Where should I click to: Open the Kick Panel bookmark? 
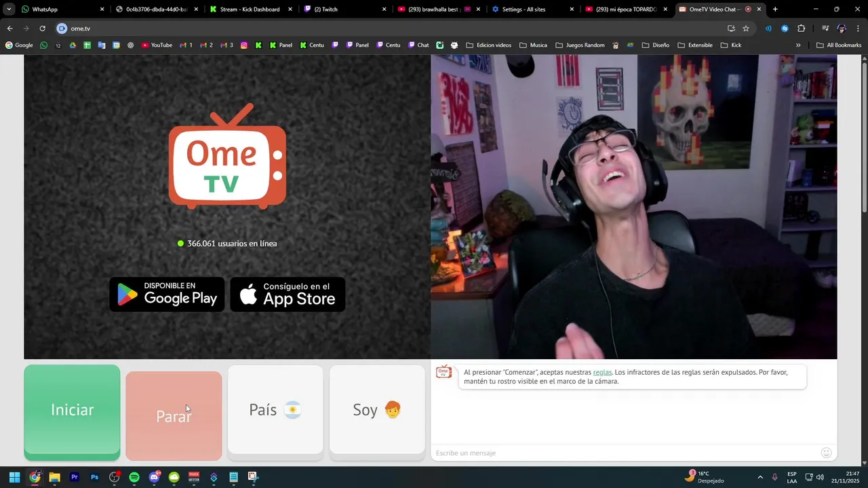pos(281,45)
